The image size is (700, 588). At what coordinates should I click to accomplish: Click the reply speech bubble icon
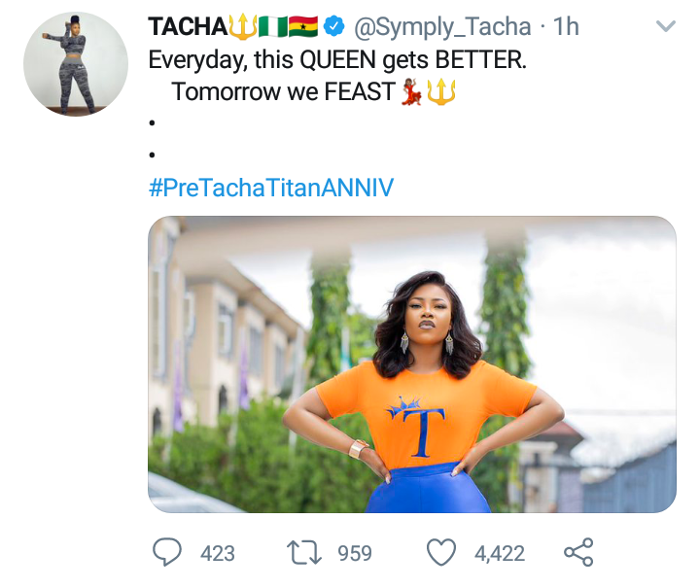167,552
